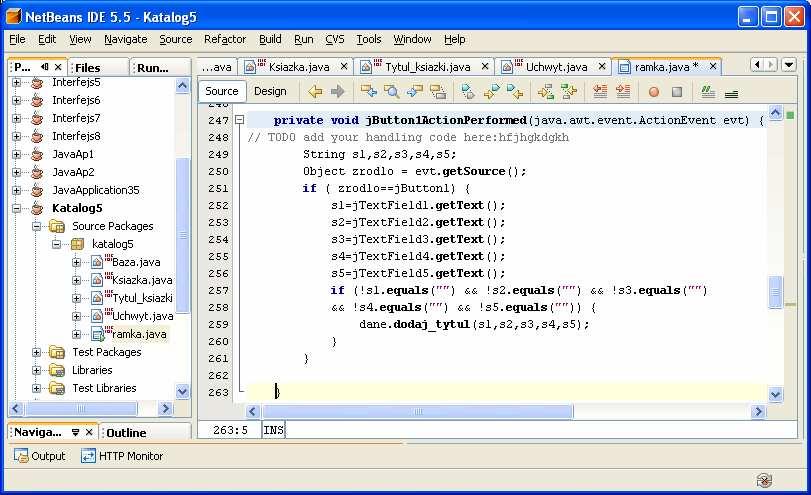Click the yellow-green arrow icon left of shift-line icons
The height and width of the screenshot is (495, 811).
click(x=546, y=92)
